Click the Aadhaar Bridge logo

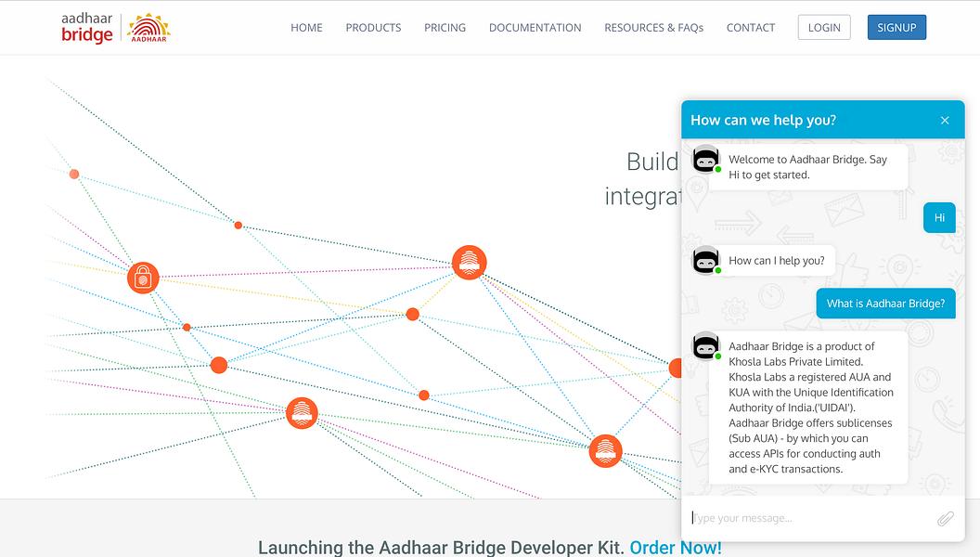coord(87,28)
